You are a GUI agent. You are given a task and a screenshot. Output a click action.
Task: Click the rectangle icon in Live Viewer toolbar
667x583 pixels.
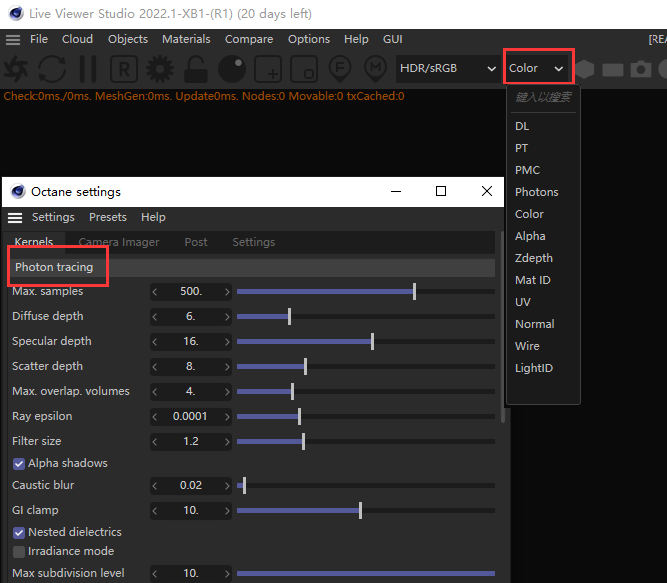tap(613, 69)
